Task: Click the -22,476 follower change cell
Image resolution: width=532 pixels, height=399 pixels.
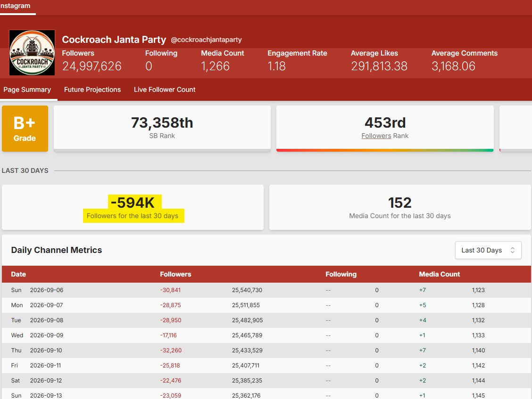Action: [171, 380]
